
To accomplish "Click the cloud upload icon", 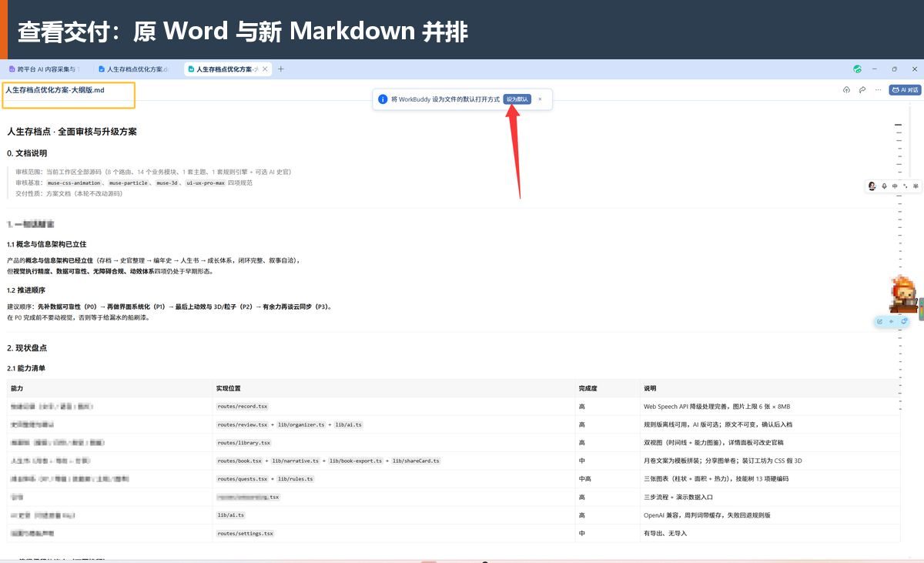I will pos(846,90).
